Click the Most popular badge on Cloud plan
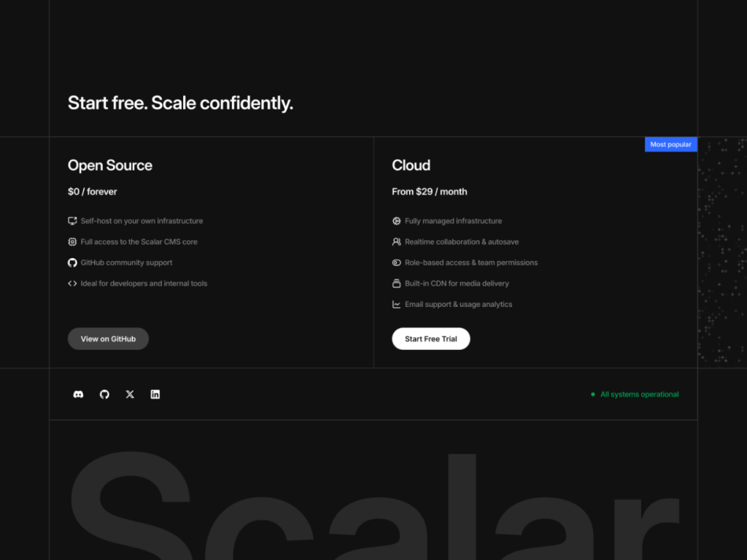Viewport: 747px width, 560px height. pos(670,144)
